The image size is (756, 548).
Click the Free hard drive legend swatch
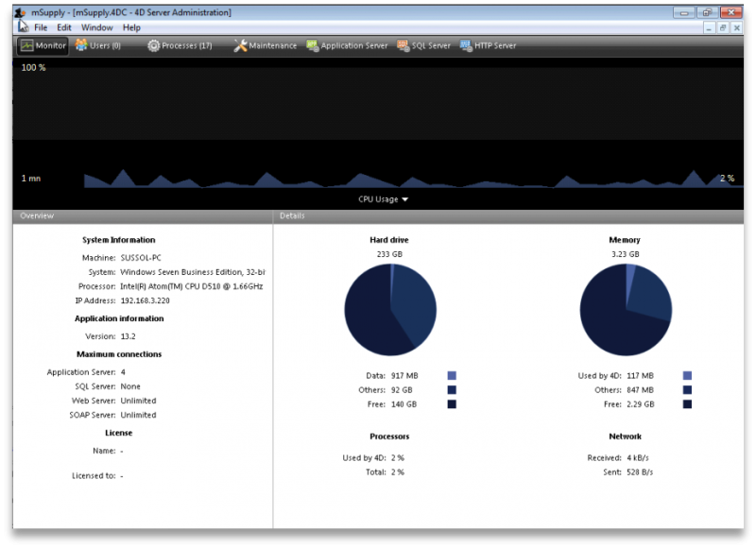click(453, 403)
